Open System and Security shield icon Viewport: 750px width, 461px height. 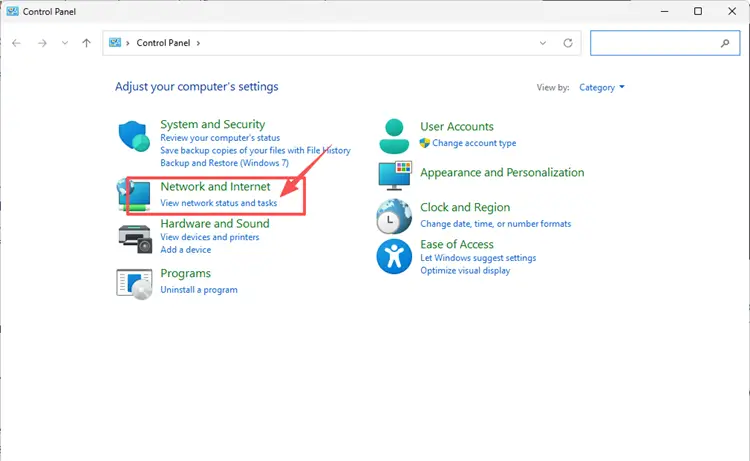[134, 136]
